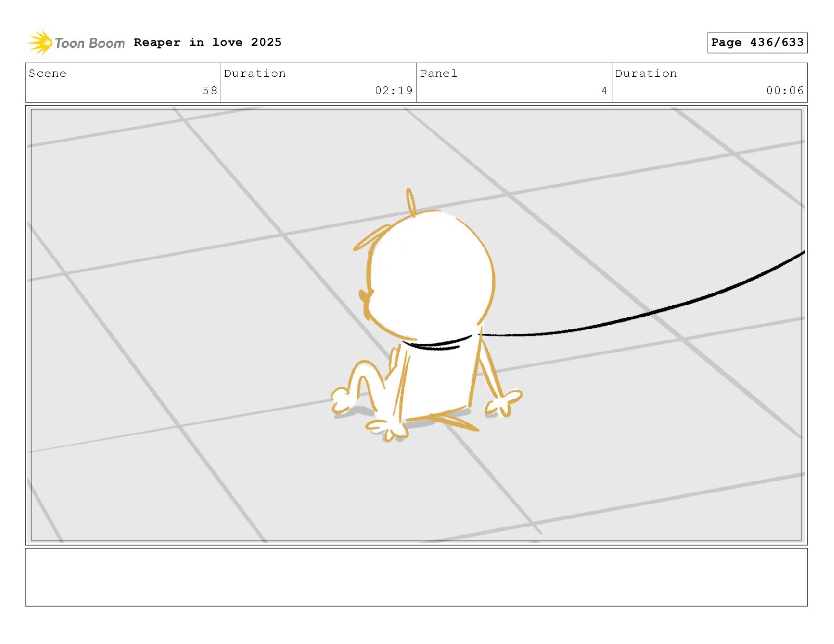
Task: Select the panel number '4'
Action: point(604,90)
